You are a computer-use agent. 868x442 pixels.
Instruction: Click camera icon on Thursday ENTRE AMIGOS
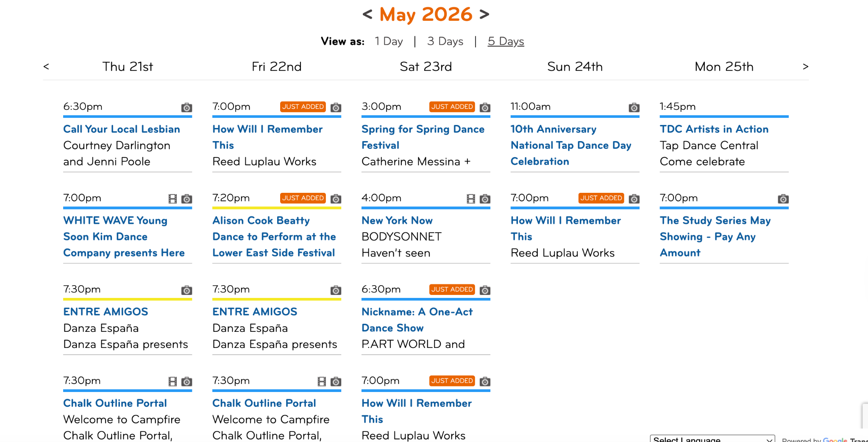186,290
